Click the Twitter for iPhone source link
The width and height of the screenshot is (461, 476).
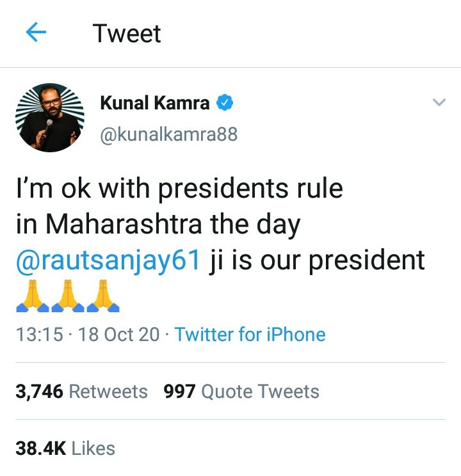[250, 334]
